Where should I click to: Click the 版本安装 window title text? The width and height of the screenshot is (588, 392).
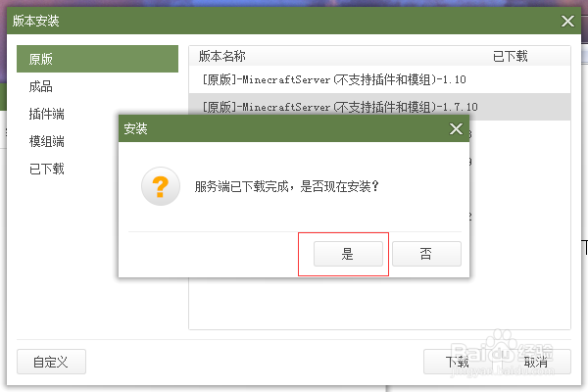point(35,21)
